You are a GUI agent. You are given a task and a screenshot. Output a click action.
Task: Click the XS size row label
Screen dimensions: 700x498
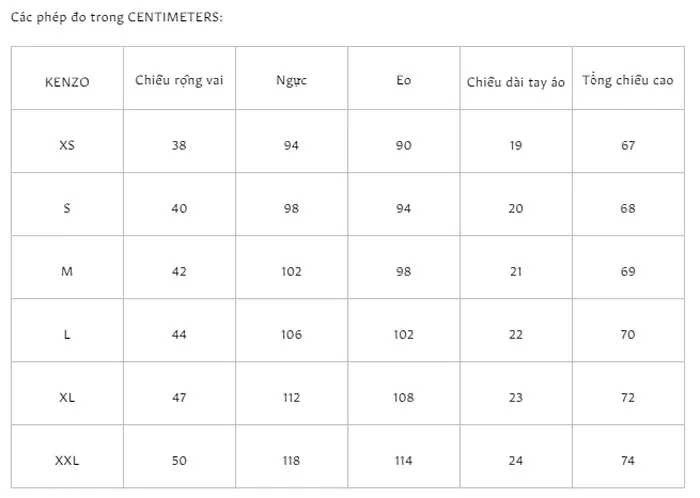67,145
